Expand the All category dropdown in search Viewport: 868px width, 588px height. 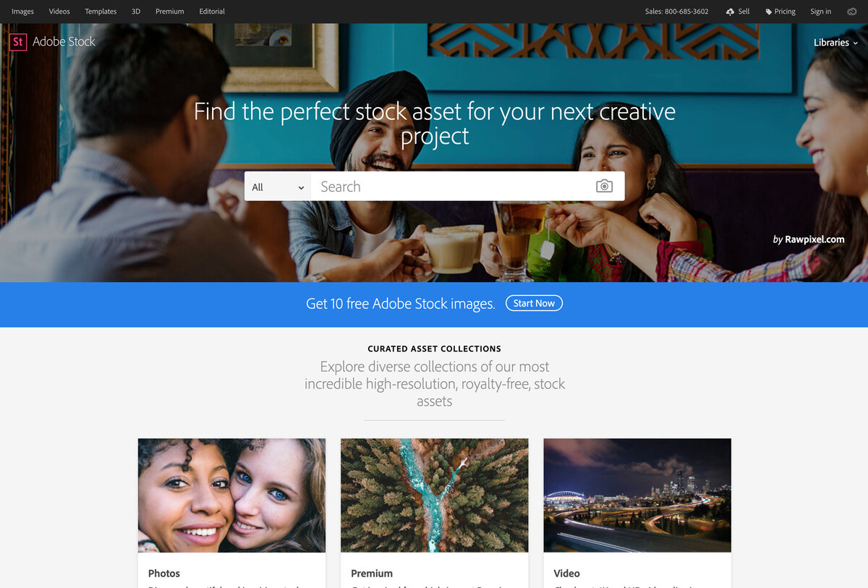(278, 187)
